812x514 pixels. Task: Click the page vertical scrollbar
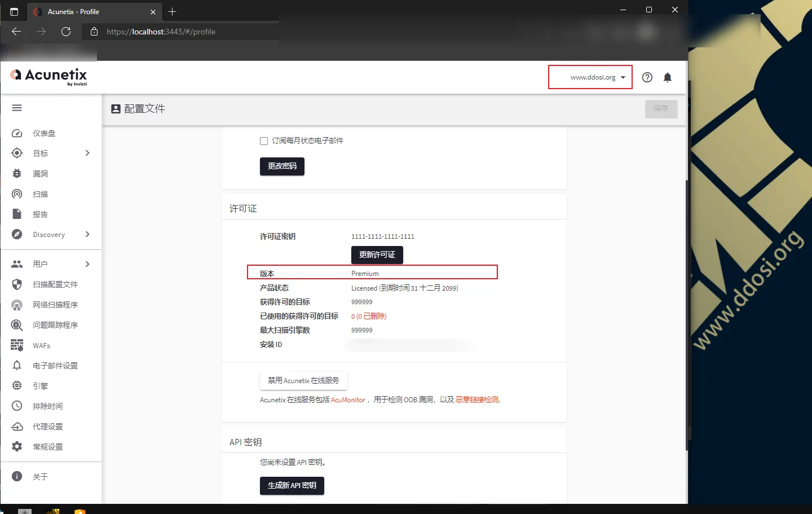[686, 315]
